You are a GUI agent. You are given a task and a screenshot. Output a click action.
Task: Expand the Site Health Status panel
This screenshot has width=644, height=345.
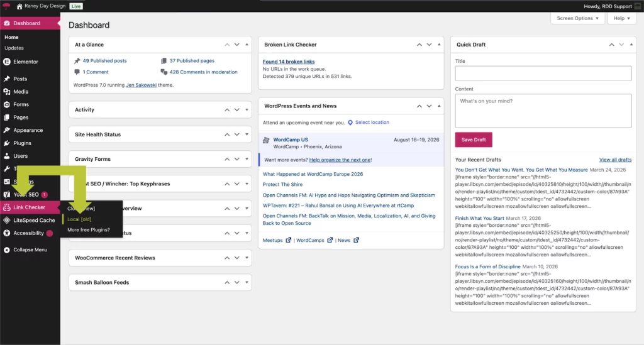pyautogui.click(x=247, y=134)
